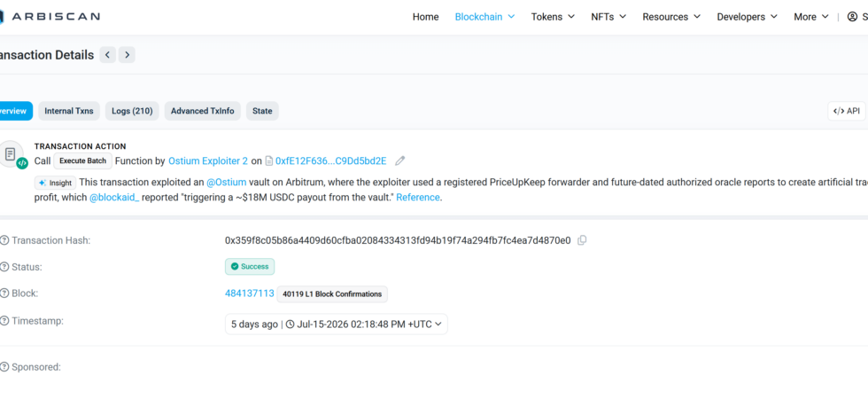Click the pencil edit icon beside contract address
Screen dimensions: 868x399
pos(399,160)
